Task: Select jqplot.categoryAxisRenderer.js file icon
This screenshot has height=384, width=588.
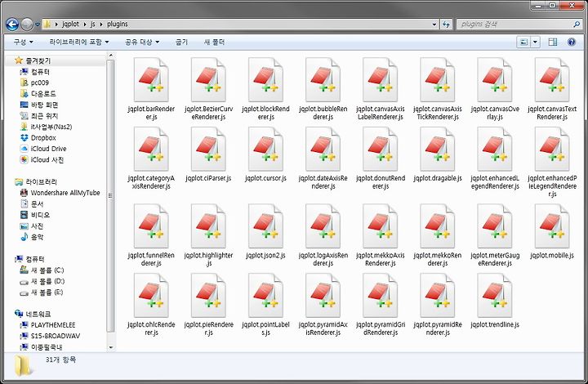Action: coord(151,149)
